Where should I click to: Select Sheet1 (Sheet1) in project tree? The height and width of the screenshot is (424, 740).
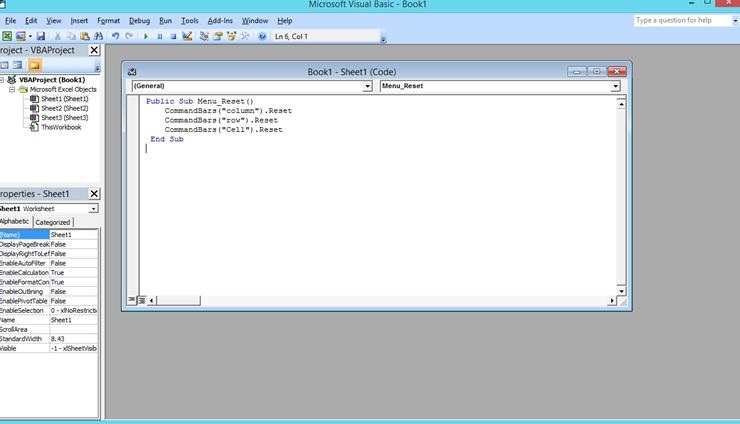click(x=65, y=99)
